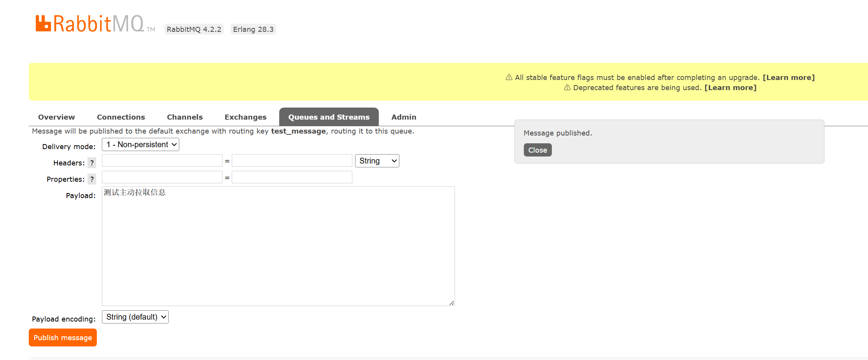The width and height of the screenshot is (868, 360).
Task: Click the payload textarea resize handle
Action: click(451, 303)
